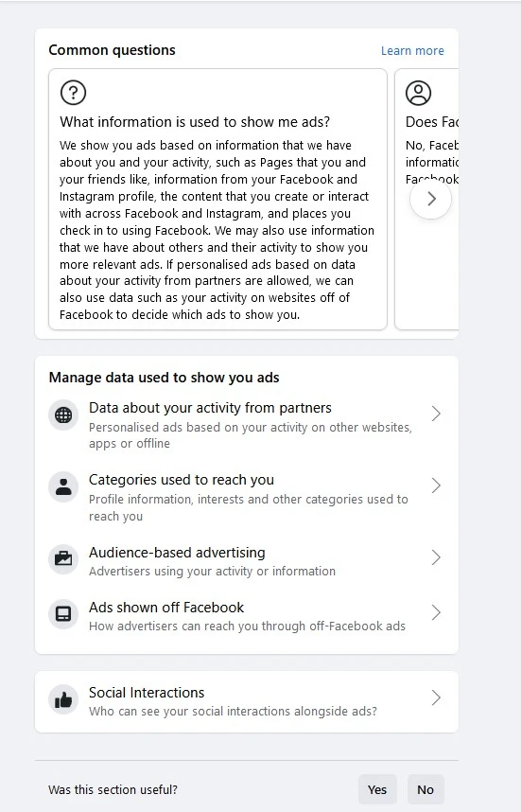Click the question mark icon in Common questions
521x812 pixels.
pos(74,93)
